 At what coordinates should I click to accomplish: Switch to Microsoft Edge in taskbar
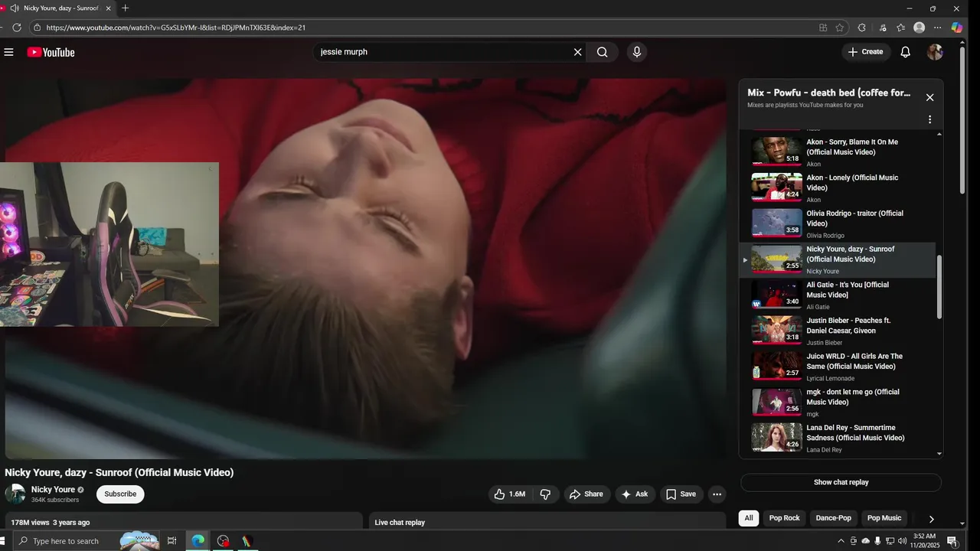198,541
